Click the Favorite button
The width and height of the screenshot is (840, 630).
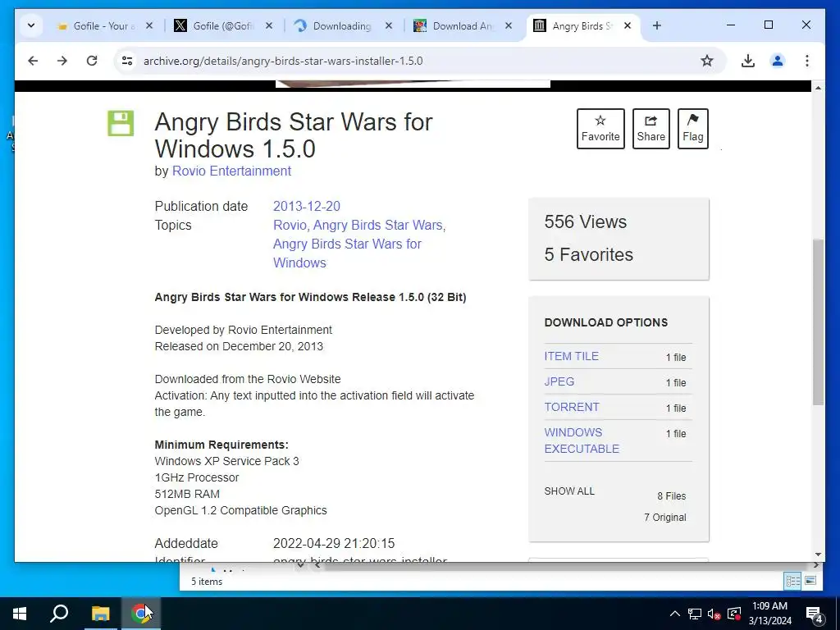point(600,129)
